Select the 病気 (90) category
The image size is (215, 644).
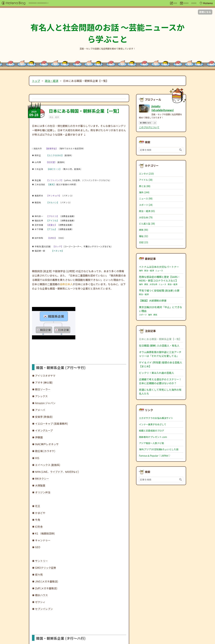click(x=143, y=230)
